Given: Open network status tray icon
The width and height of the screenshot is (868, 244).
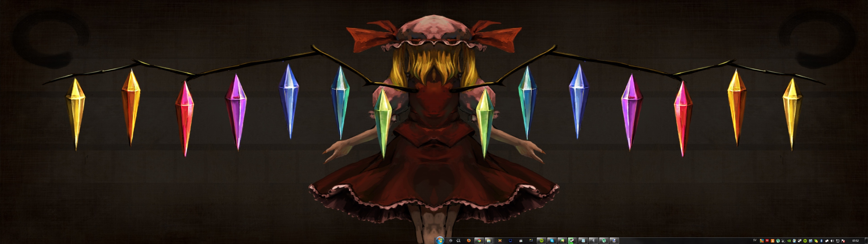Looking at the screenshot, I should click(838, 241).
